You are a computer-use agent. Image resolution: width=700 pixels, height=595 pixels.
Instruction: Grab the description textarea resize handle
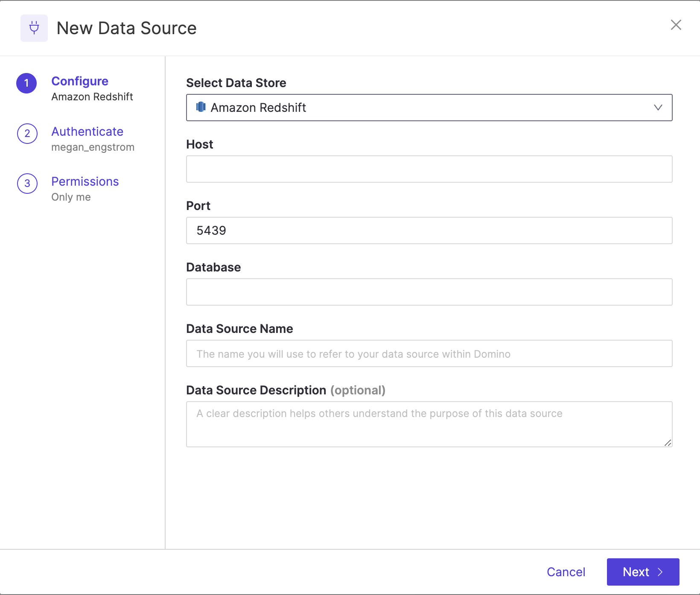[668, 443]
